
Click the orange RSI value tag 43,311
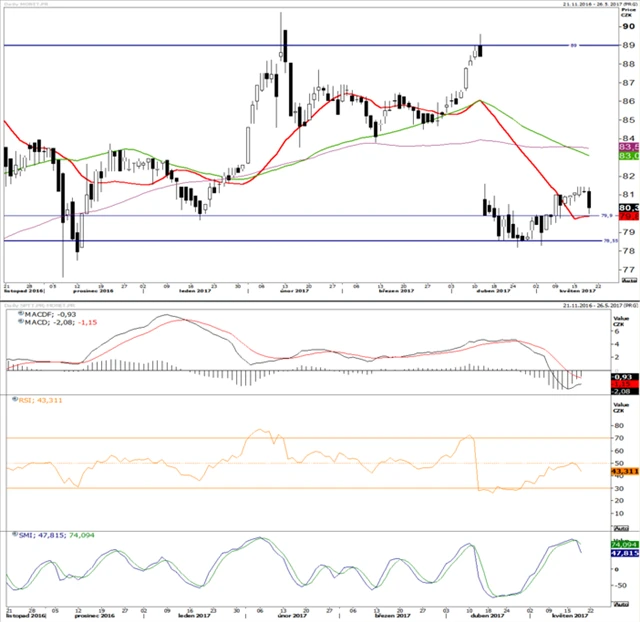pos(629,472)
